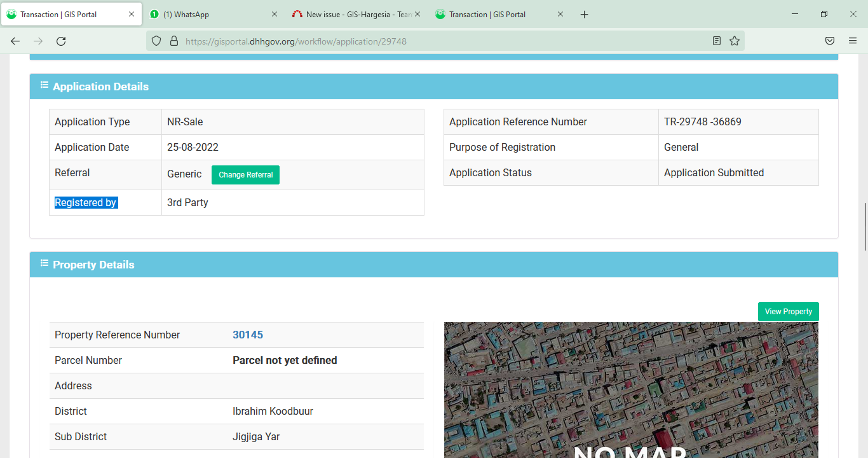The height and width of the screenshot is (458, 868).
Task: Close the New issue GIS-Hargesia tab
Action: [417, 14]
